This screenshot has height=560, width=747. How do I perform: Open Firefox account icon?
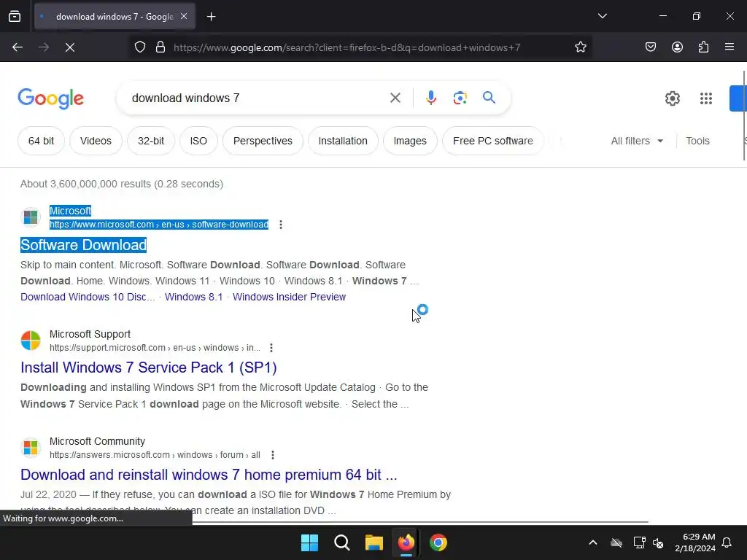pyautogui.click(x=677, y=47)
